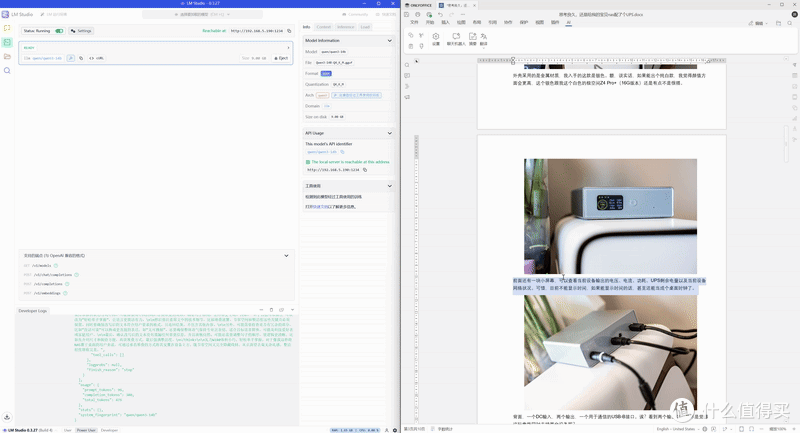Viewport: 800px width, 433px height.
Task: Select Developer mode in LM Studio status bar
Action: point(109,430)
